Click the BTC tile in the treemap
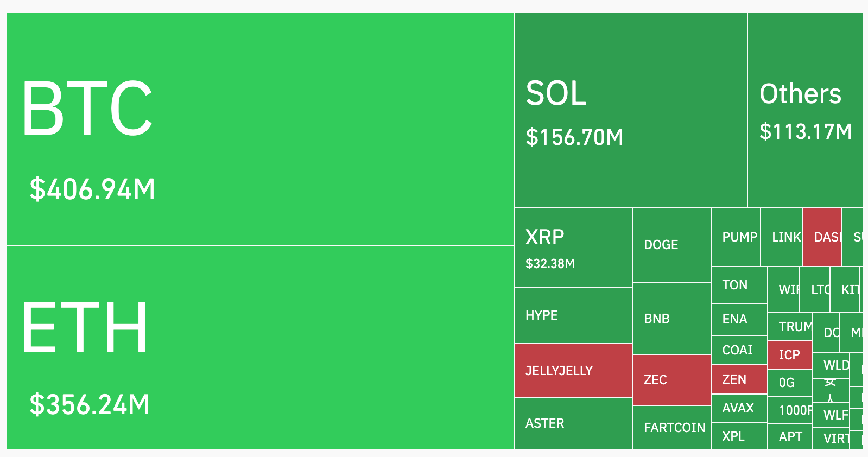868x457 pixels. coord(260,129)
